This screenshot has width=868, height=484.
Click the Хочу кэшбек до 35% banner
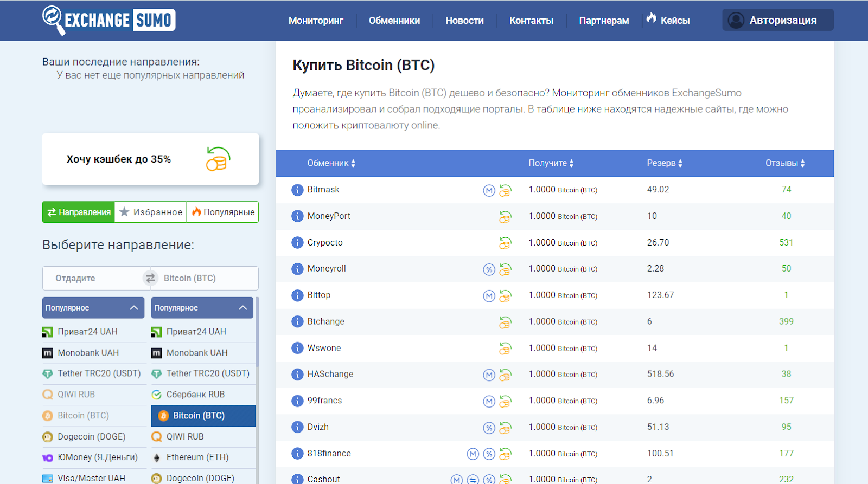[150, 159]
